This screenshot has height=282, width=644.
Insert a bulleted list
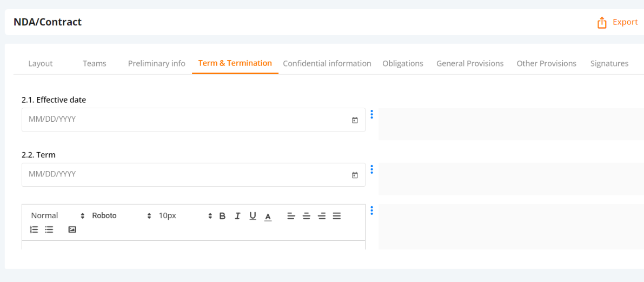tap(49, 229)
